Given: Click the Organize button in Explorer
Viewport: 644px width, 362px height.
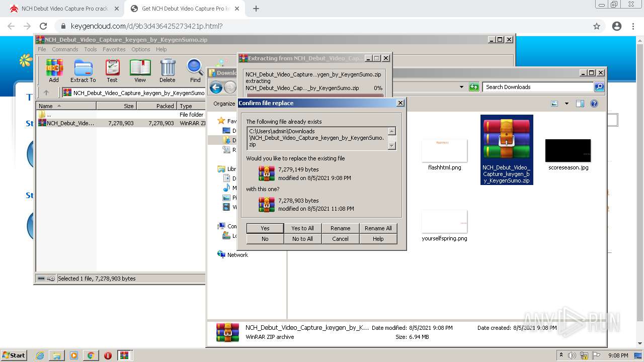Looking at the screenshot, I should (224, 104).
